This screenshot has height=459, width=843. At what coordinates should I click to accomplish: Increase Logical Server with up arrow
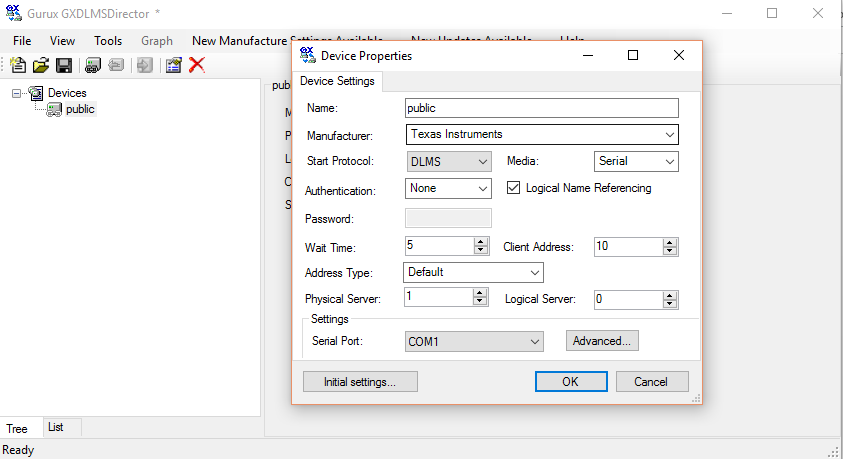[669, 296]
